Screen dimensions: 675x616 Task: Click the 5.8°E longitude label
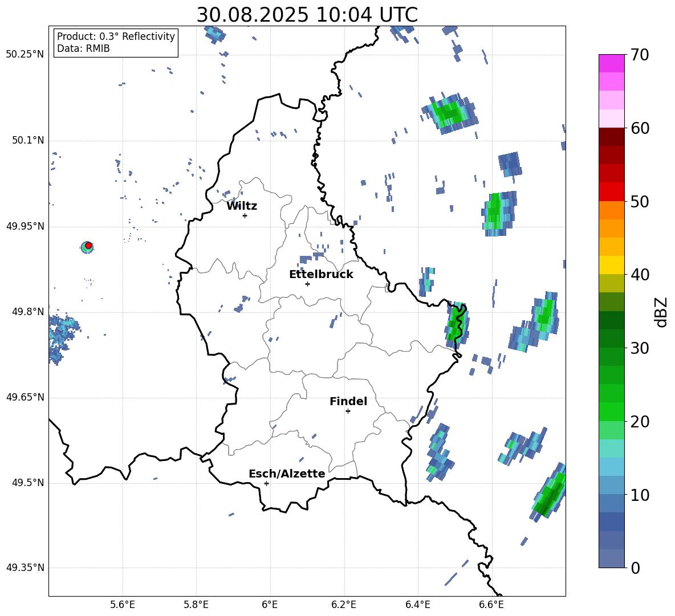pos(196,605)
